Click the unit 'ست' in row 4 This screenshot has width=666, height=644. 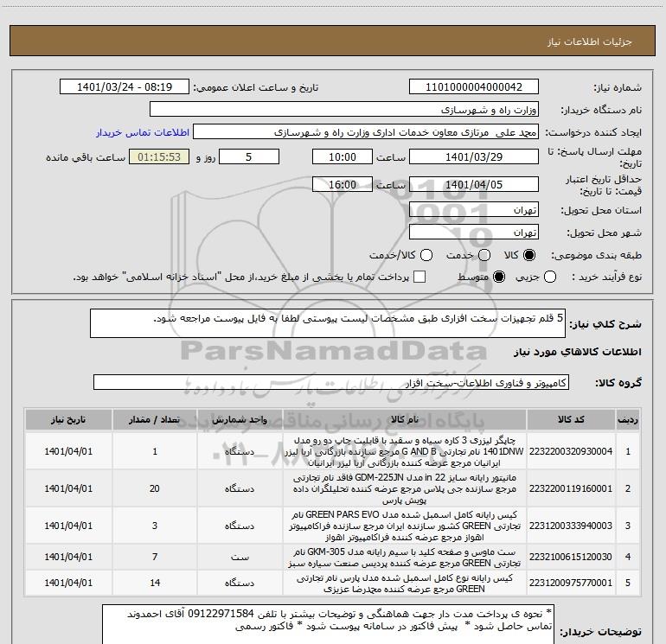pos(240,557)
